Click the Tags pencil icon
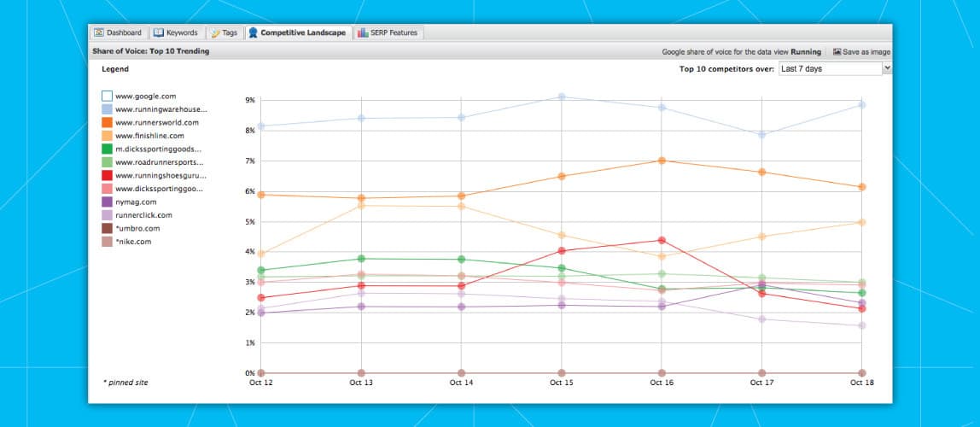 (215, 33)
